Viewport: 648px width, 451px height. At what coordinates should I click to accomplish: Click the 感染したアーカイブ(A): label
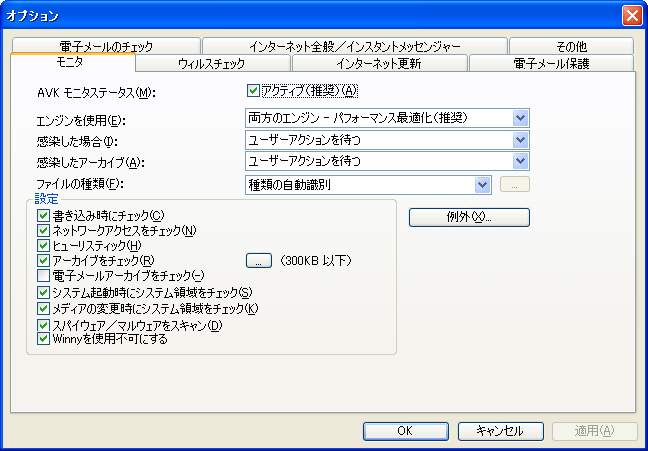tap(91, 163)
